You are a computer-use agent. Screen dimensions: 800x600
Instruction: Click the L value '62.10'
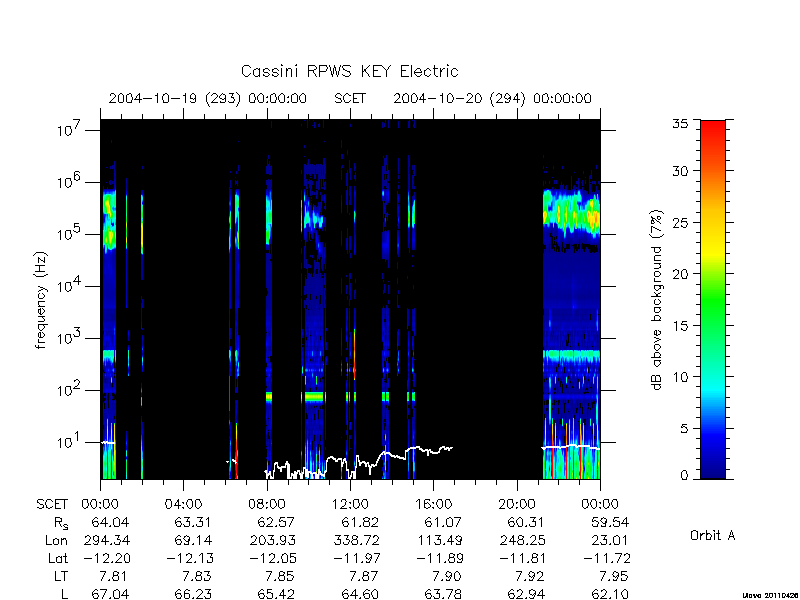coord(610,594)
